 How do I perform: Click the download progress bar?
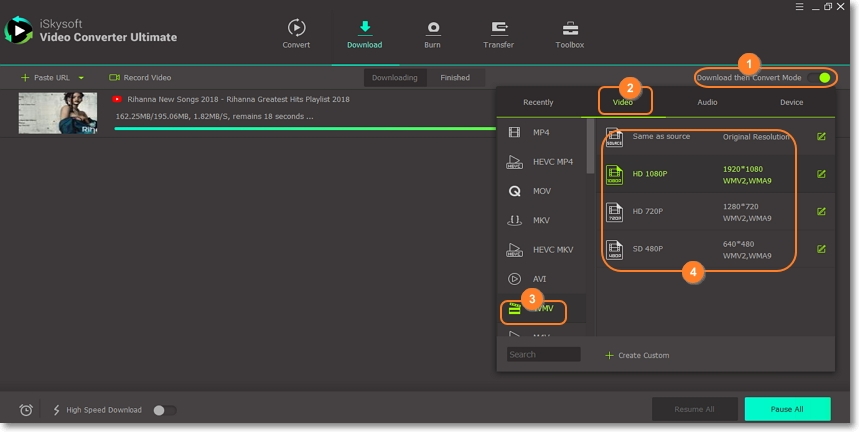[x=300, y=128]
